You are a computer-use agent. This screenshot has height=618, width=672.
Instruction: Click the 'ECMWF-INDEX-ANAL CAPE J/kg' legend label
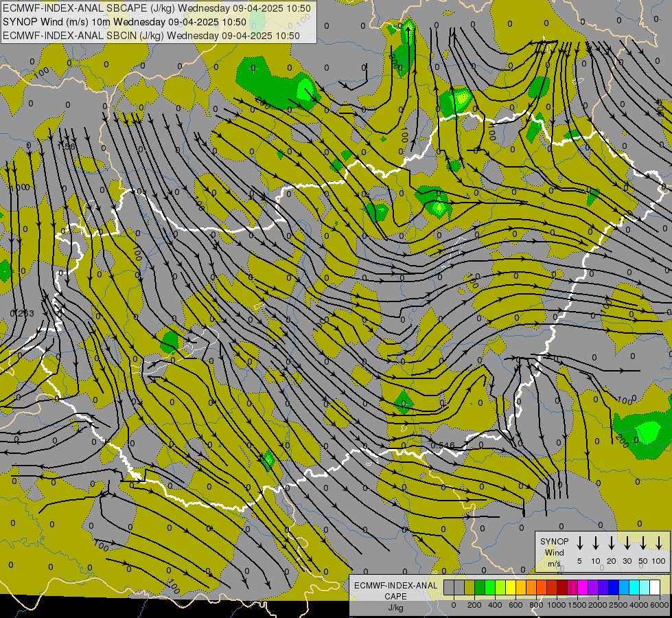coord(395,596)
